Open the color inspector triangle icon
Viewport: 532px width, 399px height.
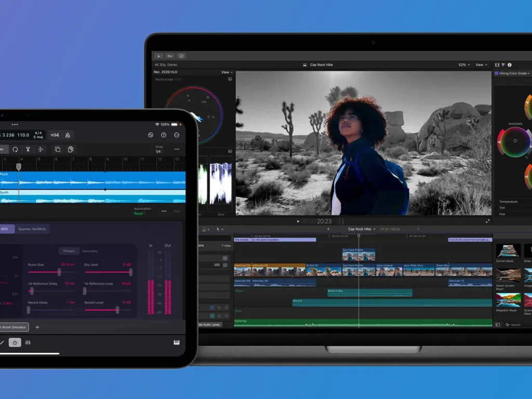(503, 65)
